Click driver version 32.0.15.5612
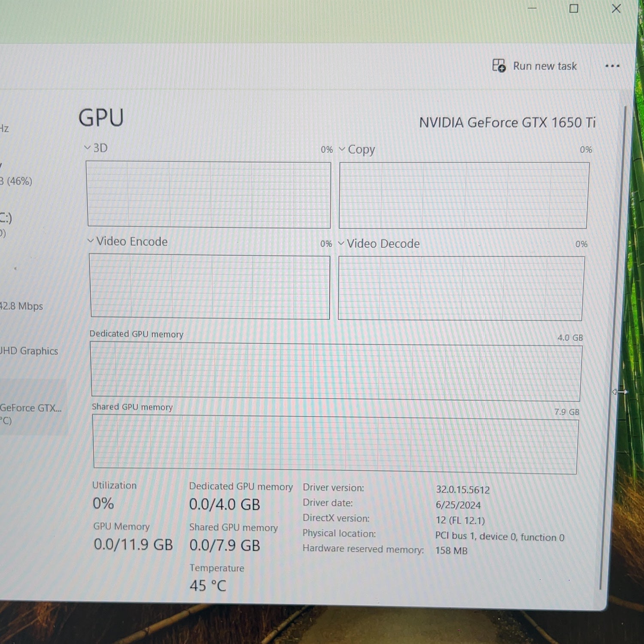644x644 pixels. tap(463, 489)
